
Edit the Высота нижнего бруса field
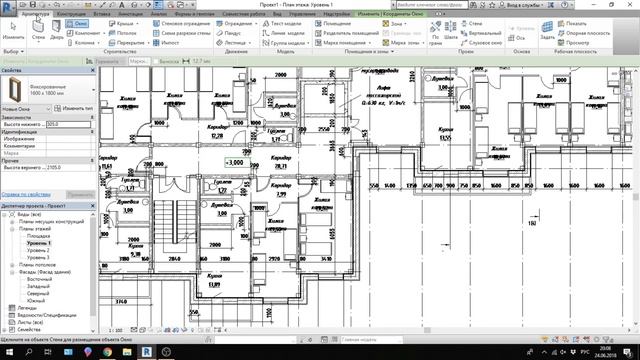tap(68, 124)
